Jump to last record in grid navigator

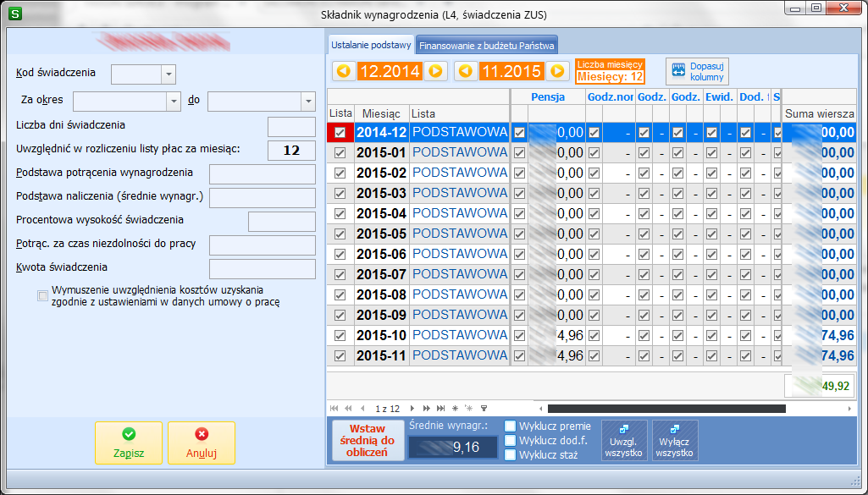point(440,409)
